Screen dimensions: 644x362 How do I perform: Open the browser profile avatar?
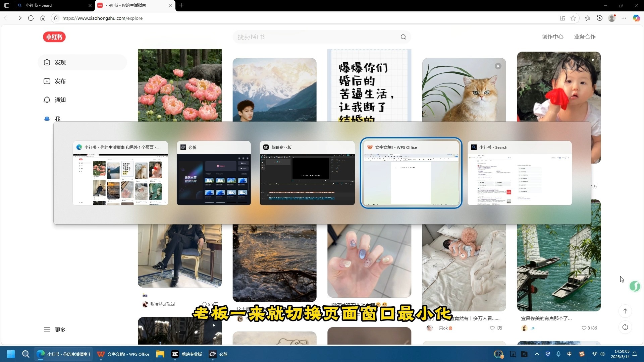coord(612,18)
